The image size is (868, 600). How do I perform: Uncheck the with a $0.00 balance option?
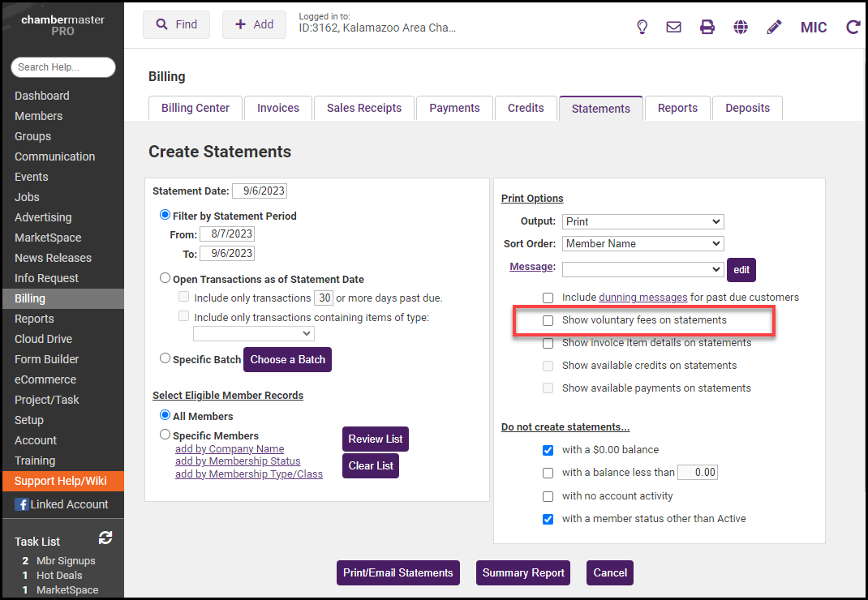click(548, 450)
